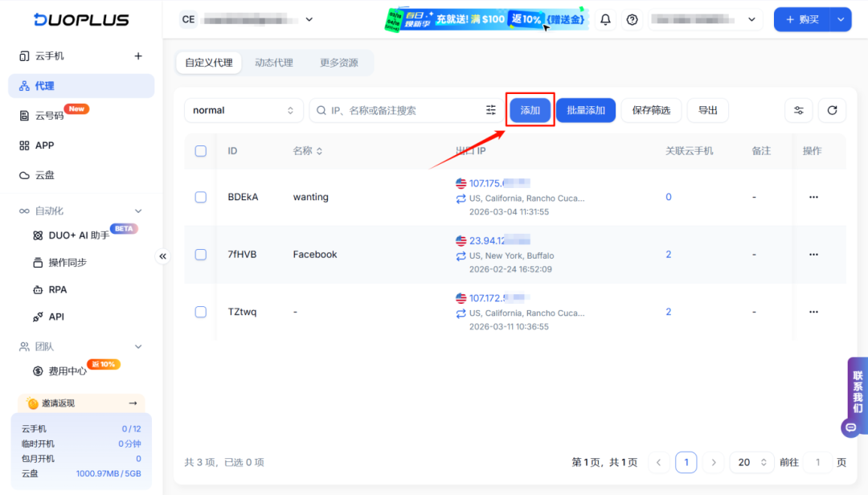The image size is (868, 495).
Task: Open the page size dropdown showing 20
Action: coord(751,462)
